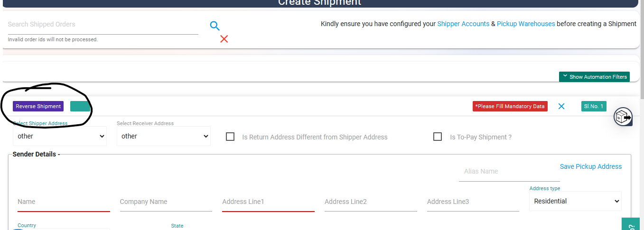Enable Is Return Address Different checkbox
The height and width of the screenshot is (230, 644).
230,137
